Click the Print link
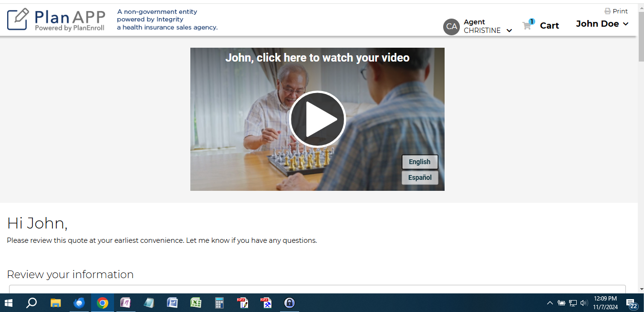The image size is (644, 312). coord(620,11)
